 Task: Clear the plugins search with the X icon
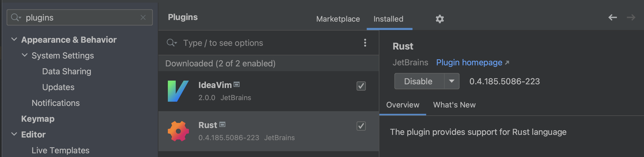143,17
